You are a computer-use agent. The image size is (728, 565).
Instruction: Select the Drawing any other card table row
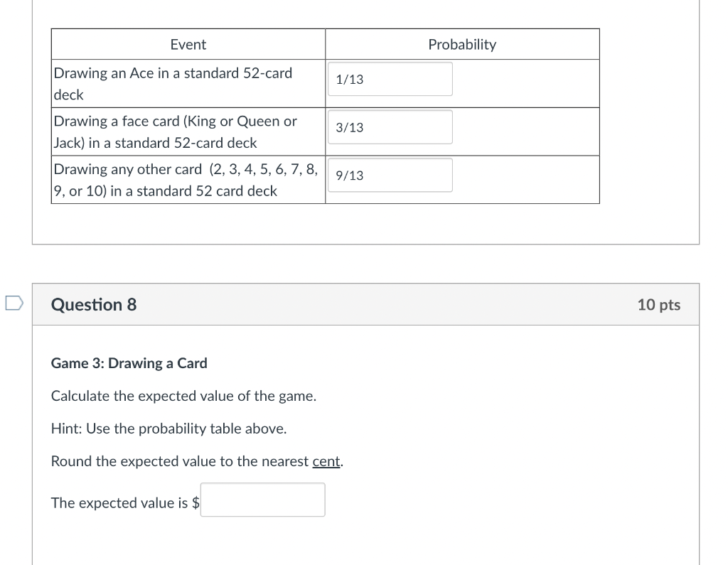188,179
